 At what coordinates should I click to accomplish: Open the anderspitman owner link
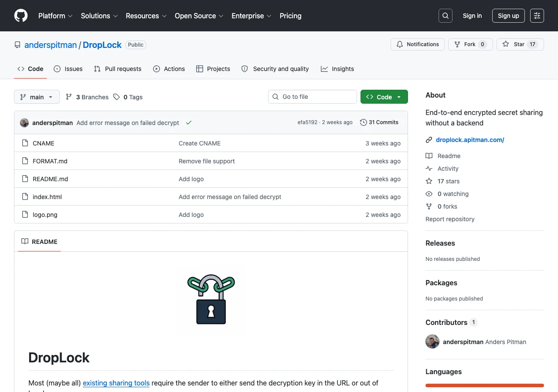51,45
